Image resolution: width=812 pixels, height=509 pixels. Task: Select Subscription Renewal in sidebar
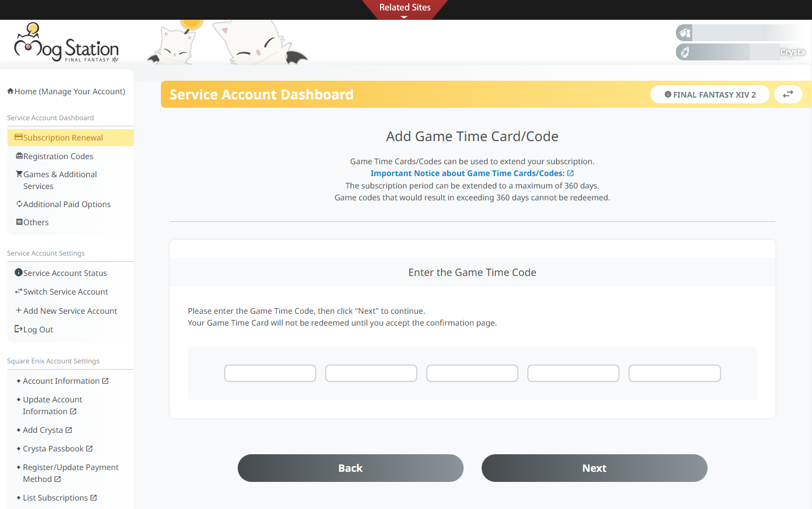63,138
